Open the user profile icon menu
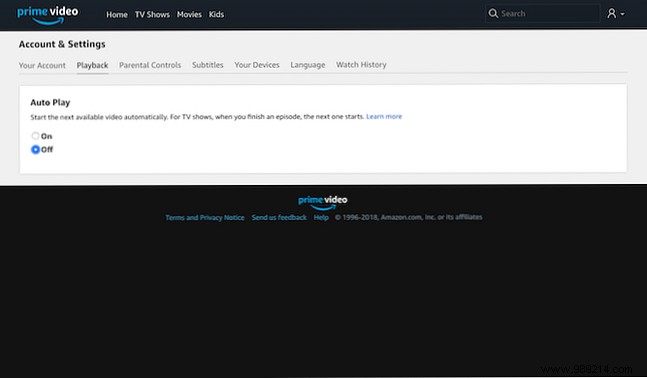This screenshot has width=647, height=378. (611, 14)
